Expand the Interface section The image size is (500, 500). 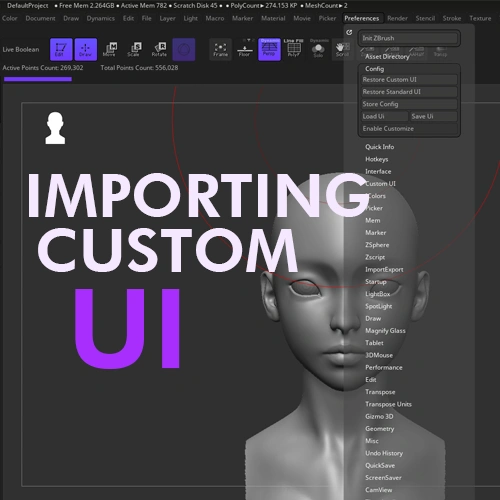coord(378,171)
